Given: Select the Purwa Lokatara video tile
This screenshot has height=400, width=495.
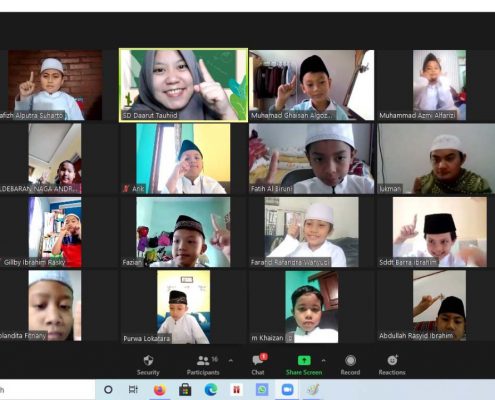Looking at the screenshot, I should click(x=183, y=307).
